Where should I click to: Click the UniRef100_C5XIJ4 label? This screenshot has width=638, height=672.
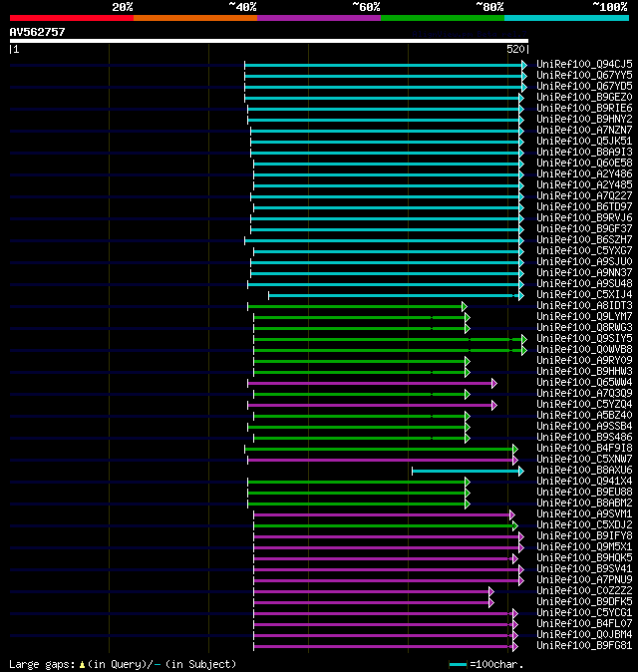[x=584, y=295]
